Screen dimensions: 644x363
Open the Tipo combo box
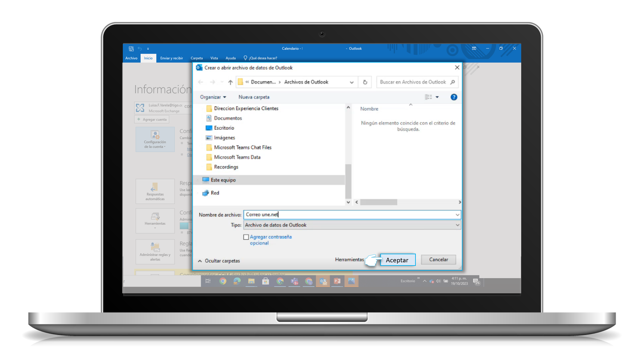pyautogui.click(x=352, y=225)
